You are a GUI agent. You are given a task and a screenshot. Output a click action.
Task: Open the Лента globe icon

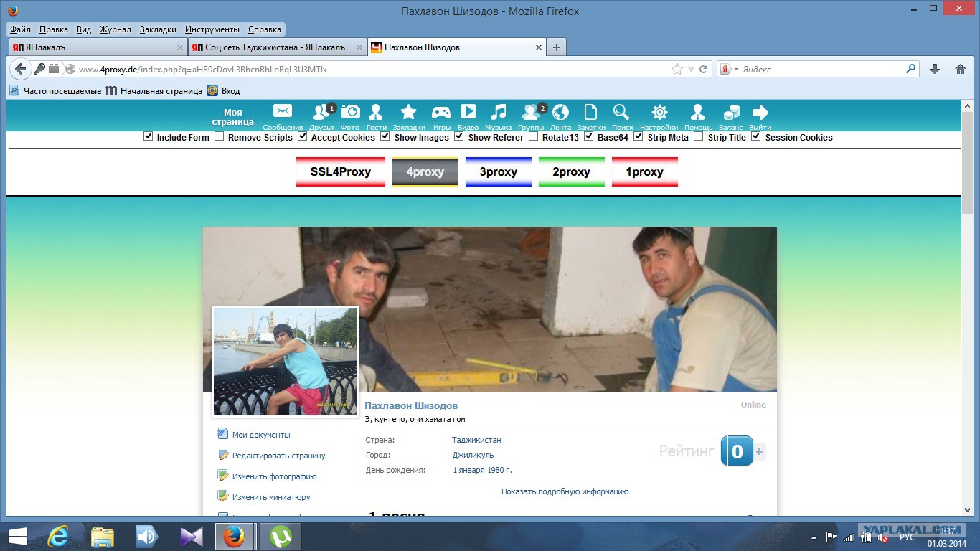(x=560, y=112)
